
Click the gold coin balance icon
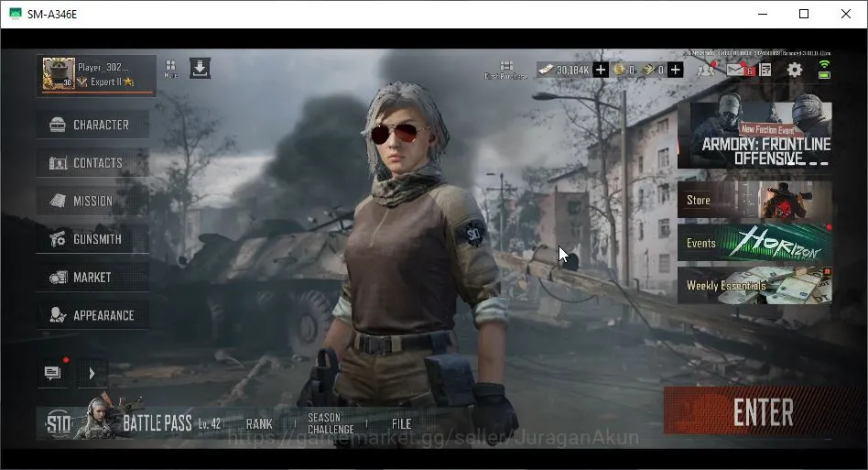619,70
